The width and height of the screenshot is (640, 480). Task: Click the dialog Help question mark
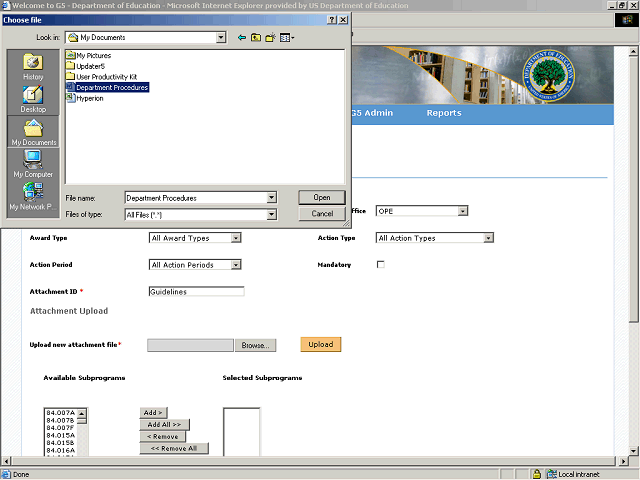point(332,20)
